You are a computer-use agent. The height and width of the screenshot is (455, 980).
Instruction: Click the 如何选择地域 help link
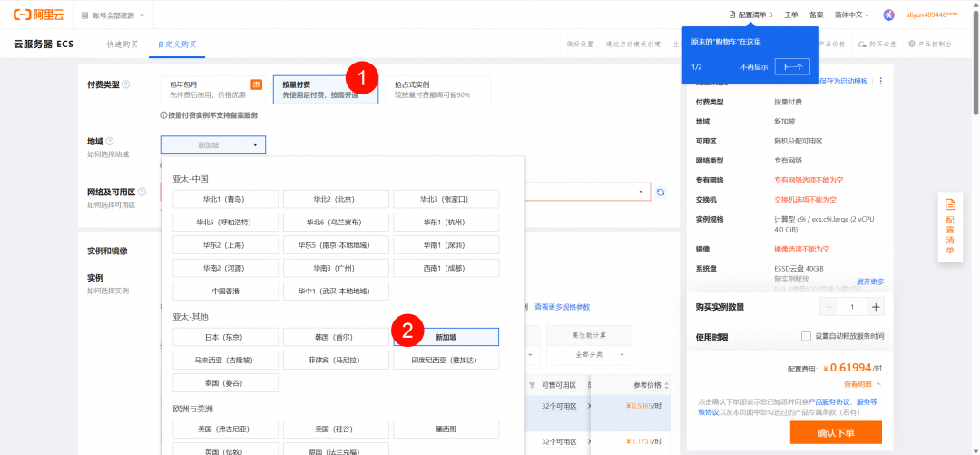pos(108,154)
